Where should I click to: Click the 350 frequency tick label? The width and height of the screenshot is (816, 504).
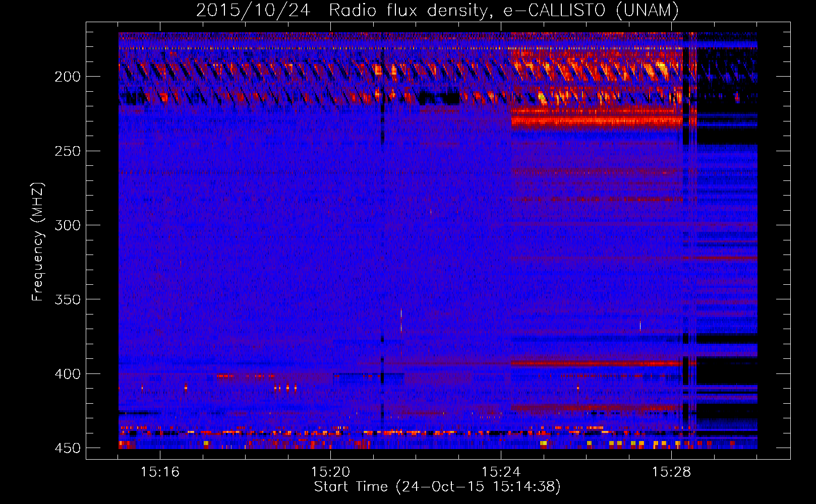[x=68, y=299]
